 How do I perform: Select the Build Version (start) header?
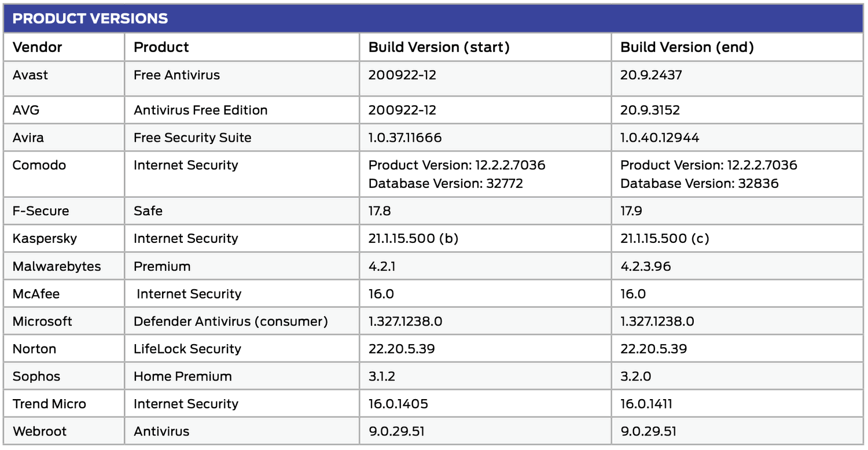pos(439,47)
